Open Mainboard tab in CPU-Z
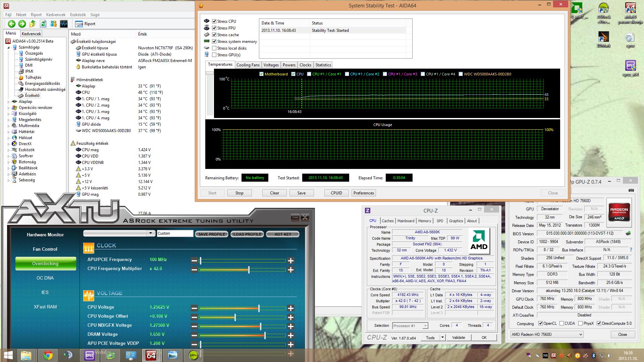Screen dimensions: 644x362 click(x=406, y=221)
